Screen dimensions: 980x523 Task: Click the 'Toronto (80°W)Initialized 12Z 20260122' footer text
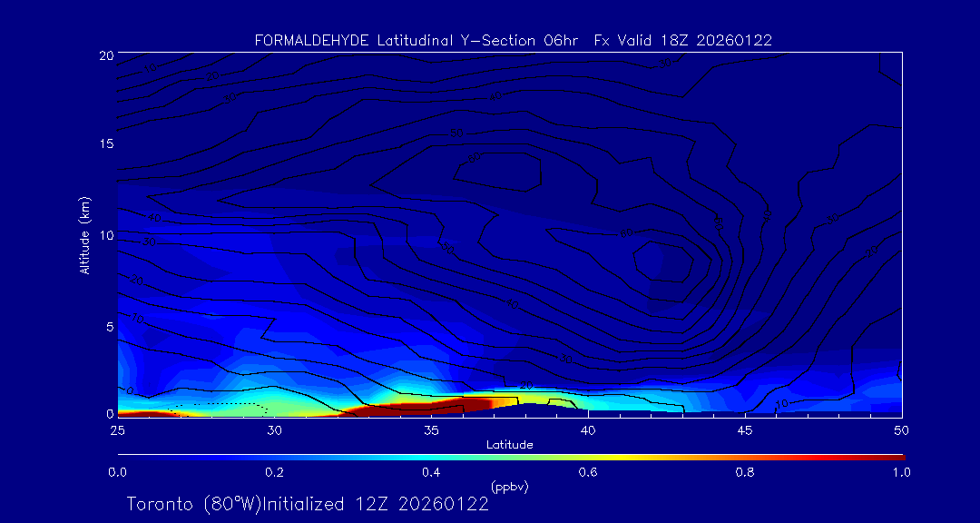click(x=308, y=504)
